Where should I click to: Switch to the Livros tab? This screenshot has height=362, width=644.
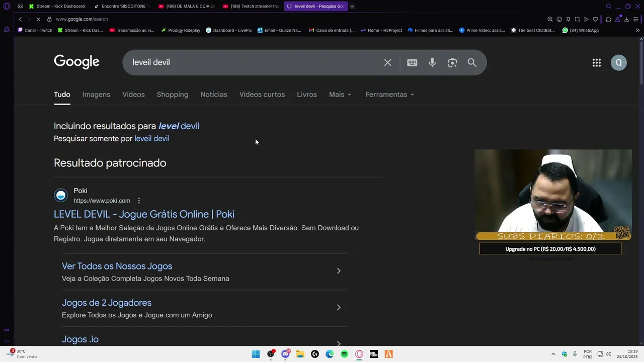click(307, 95)
